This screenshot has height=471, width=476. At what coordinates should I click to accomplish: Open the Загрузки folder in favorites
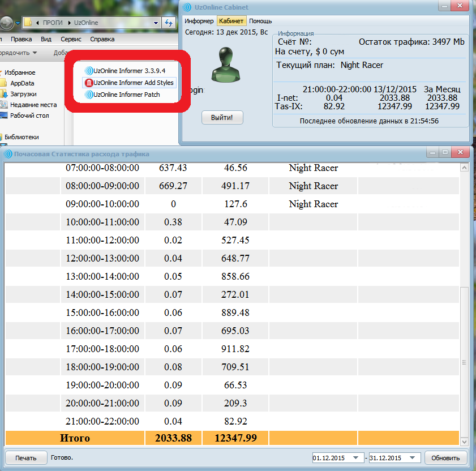(x=23, y=94)
